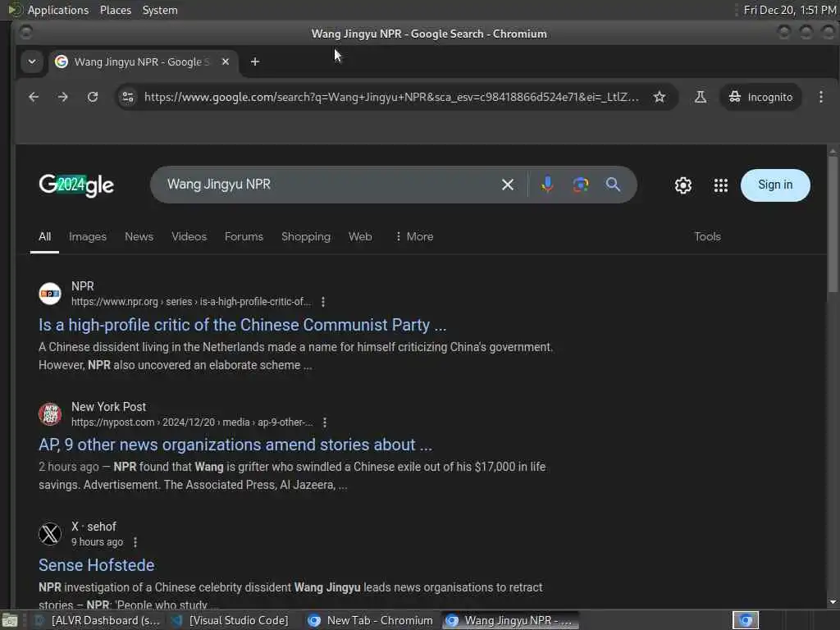Open Incognito profile indicator

pyautogui.click(x=760, y=97)
